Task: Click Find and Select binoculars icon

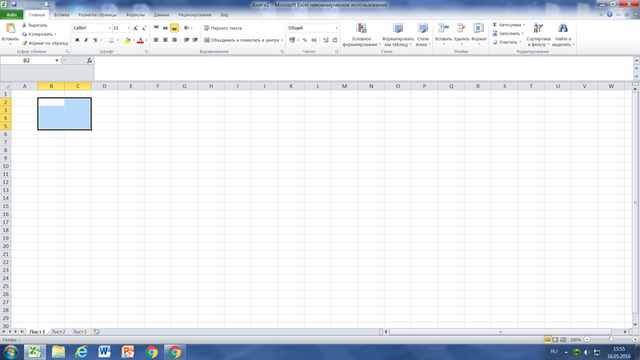Action: tap(563, 28)
